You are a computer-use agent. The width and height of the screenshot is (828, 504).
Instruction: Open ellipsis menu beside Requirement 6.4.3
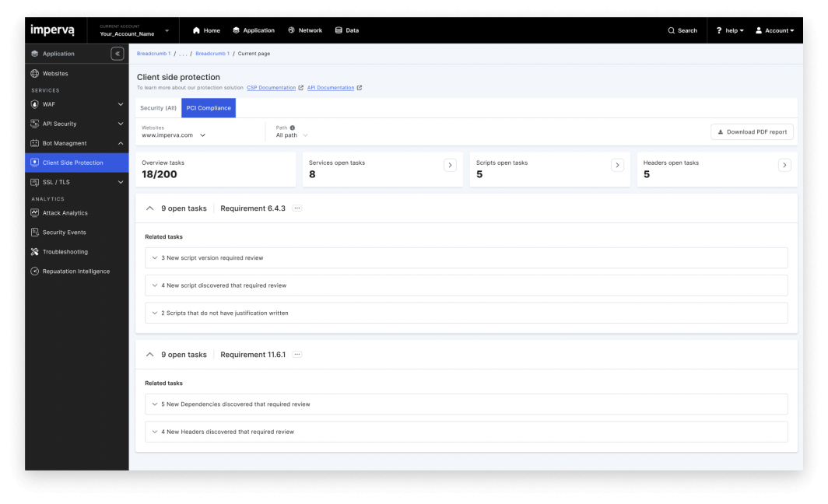click(x=297, y=208)
